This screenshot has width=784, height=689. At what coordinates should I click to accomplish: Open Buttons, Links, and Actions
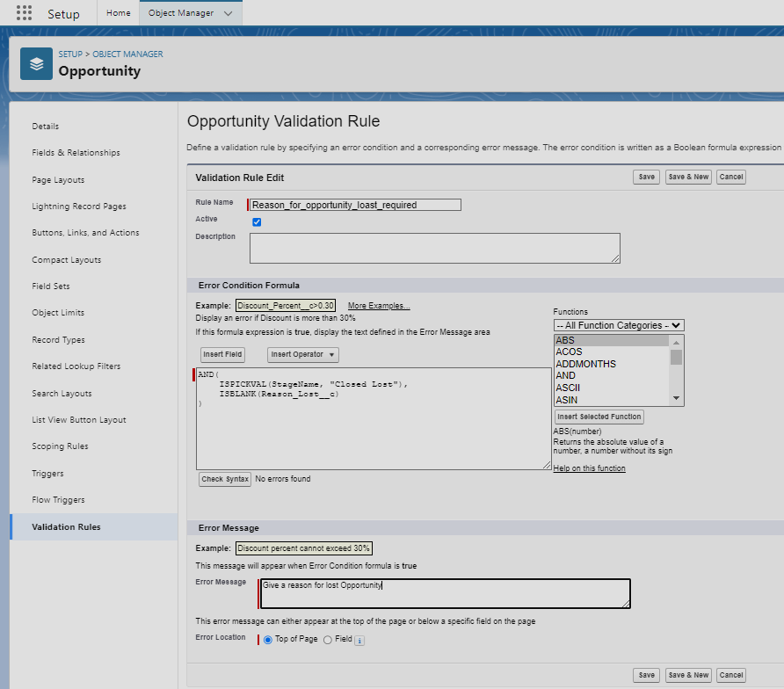[85, 233]
